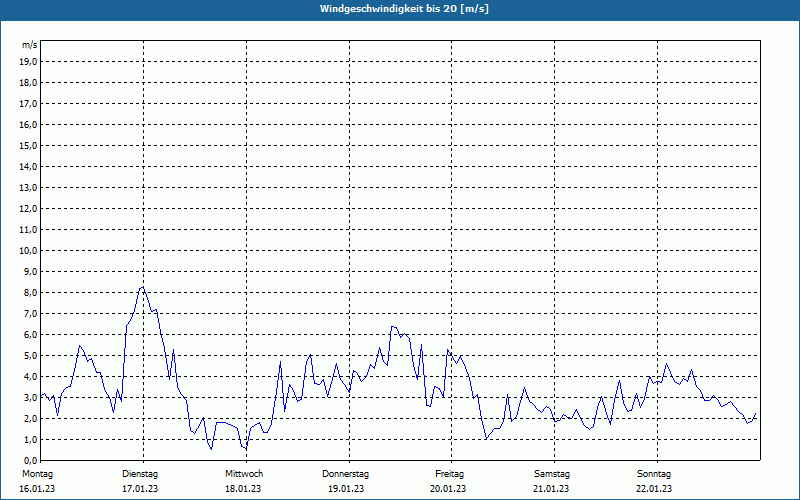Click the 15,0 y-axis label
This screenshot has height=500, width=800.
point(28,145)
